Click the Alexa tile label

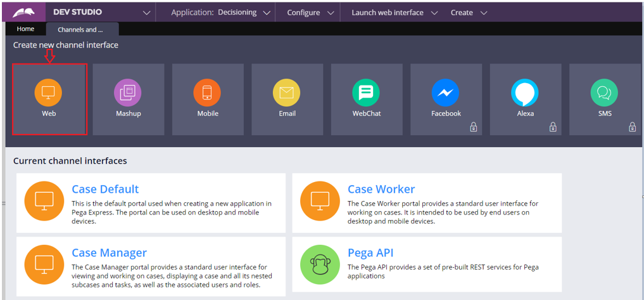[526, 114]
